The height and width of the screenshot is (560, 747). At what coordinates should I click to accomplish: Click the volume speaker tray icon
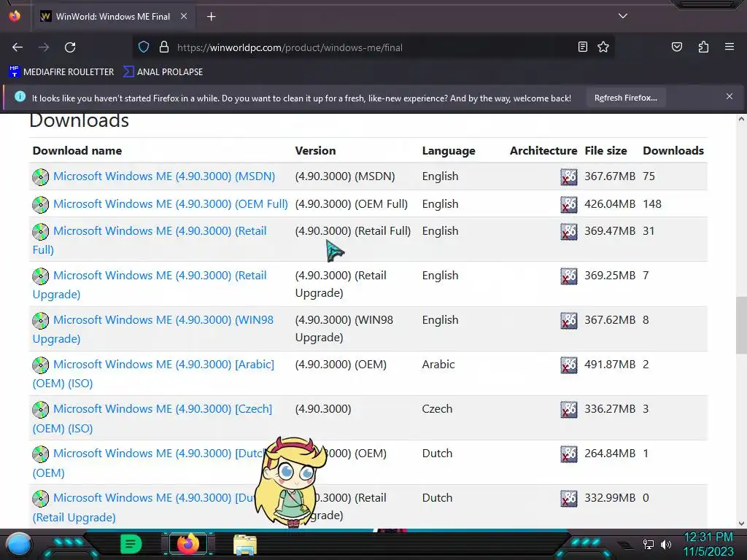pyautogui.click(x=666, y=544)
